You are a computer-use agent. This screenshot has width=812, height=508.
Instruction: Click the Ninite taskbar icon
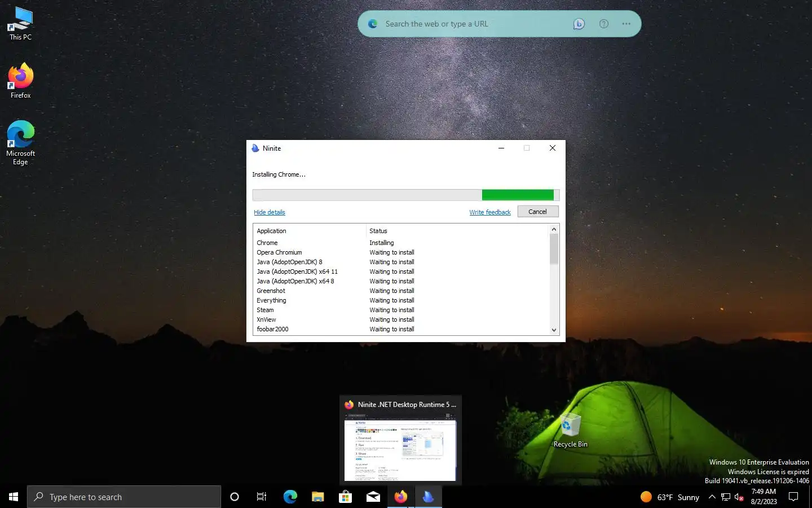tap(428, 497)
